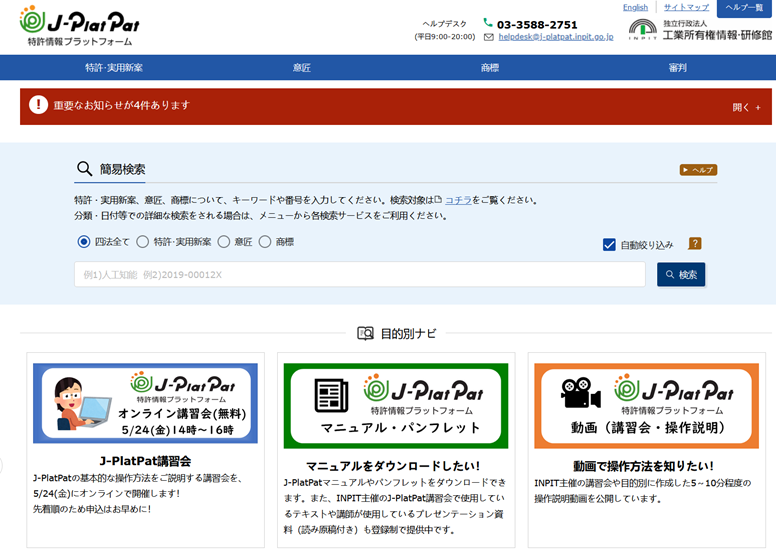Screen dimensions: 776x554
Task: Select the 商標 radio button
Action: (265, 242)
